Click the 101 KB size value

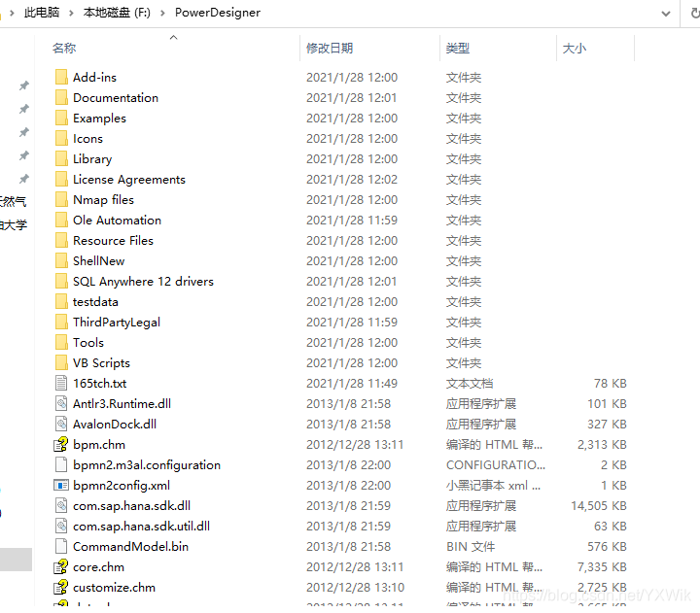pos(607,404)
